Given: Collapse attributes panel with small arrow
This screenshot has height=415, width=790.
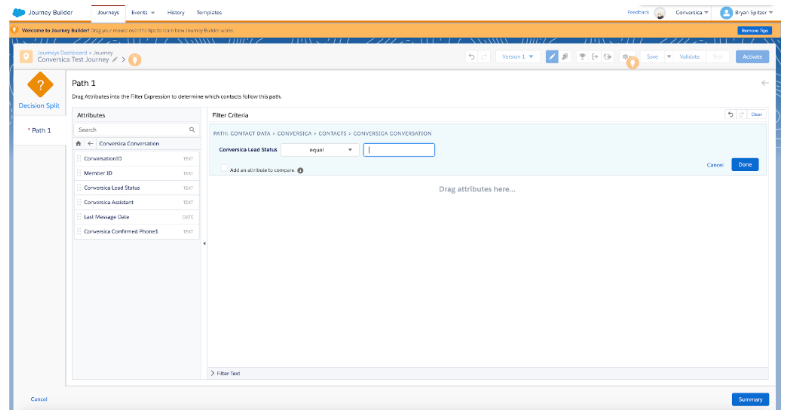Looking at the screenshot, I should [205, 244].
